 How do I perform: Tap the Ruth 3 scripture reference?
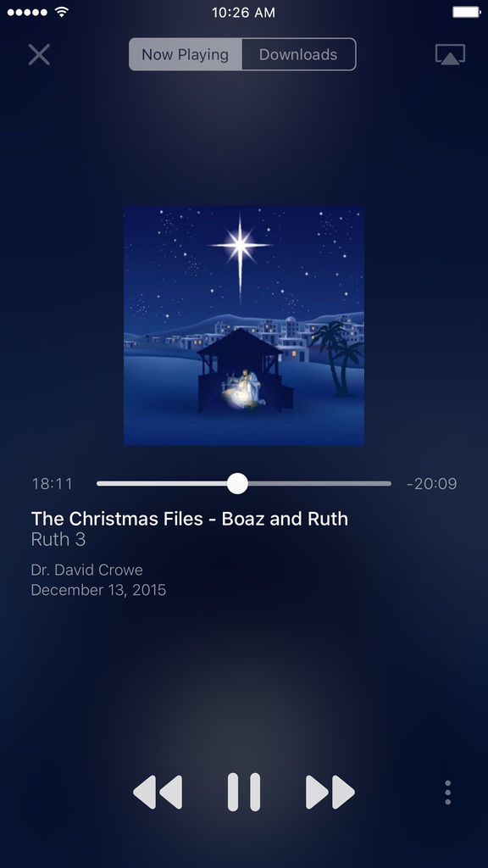pos(58,540)
